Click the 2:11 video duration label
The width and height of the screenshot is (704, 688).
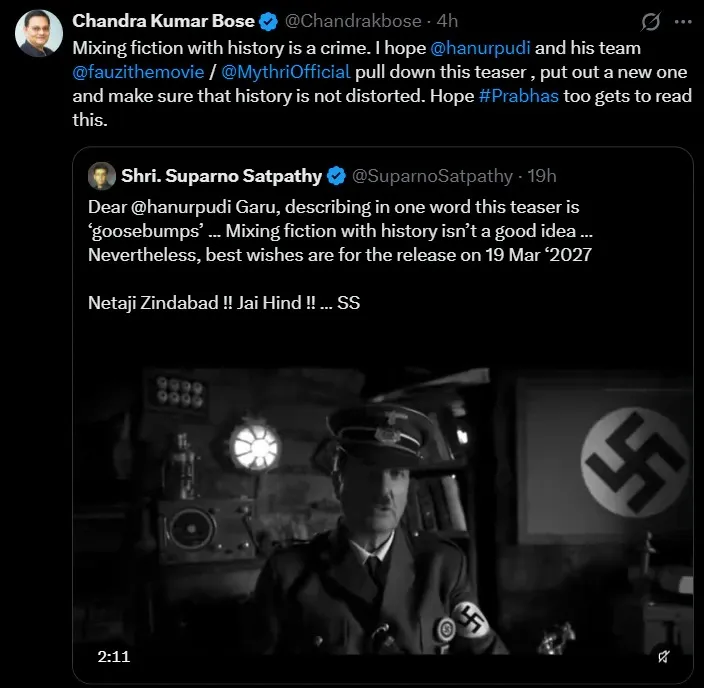(114, 657)
